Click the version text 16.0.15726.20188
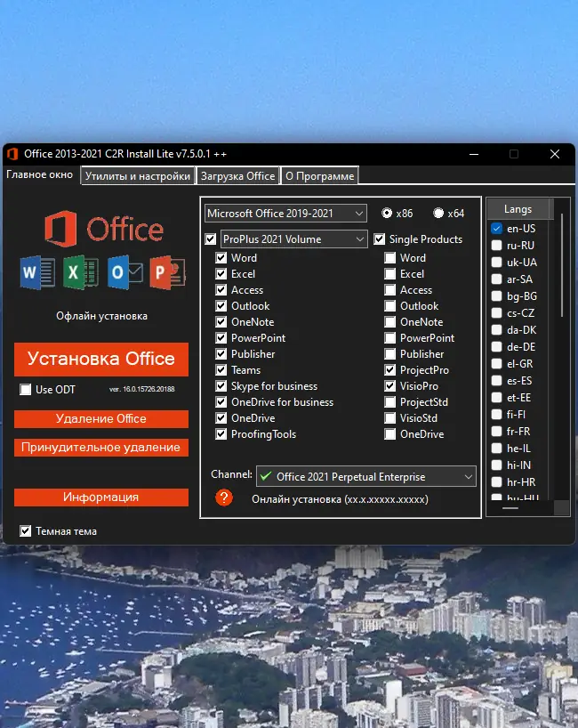The height and width of the screenshot is (728, 578). [142, 389]
